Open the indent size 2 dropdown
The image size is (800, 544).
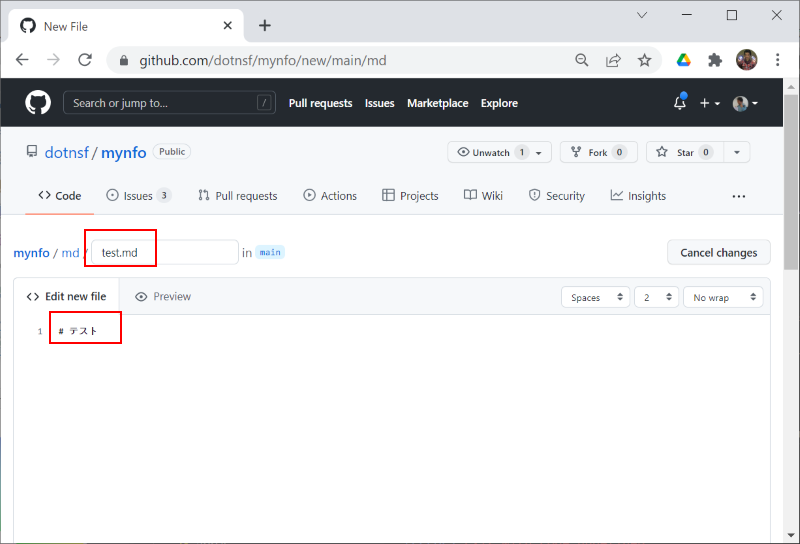656,297
